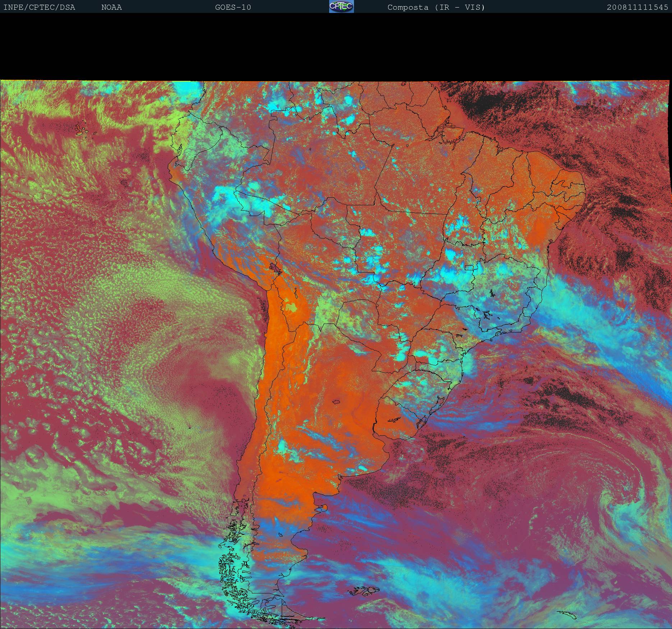Click the INPE/CPTEC/DSA header label

[39, 8]
